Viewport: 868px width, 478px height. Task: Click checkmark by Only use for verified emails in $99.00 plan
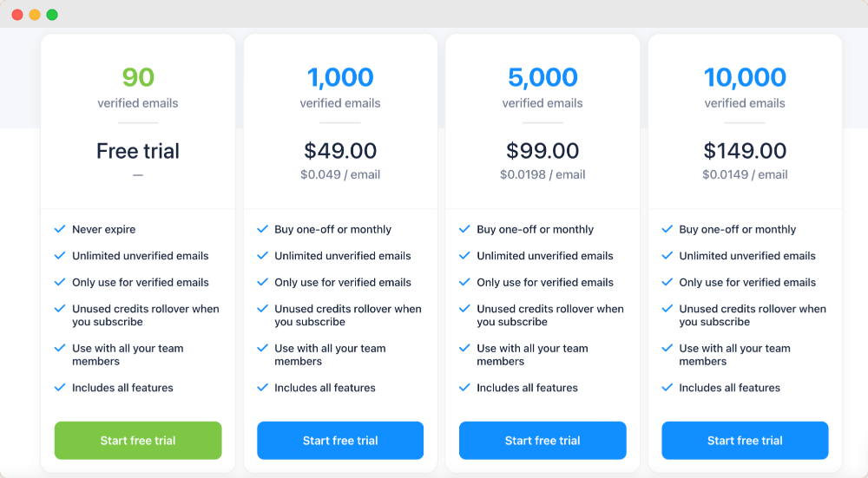(464, 282)
